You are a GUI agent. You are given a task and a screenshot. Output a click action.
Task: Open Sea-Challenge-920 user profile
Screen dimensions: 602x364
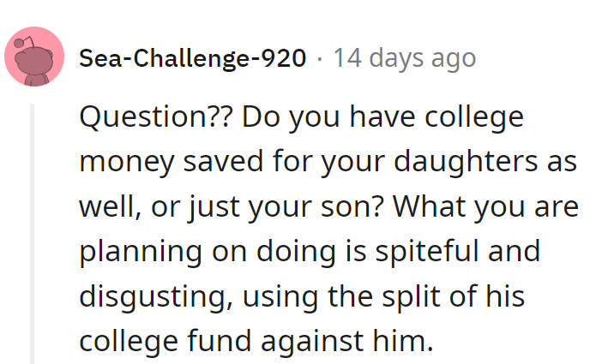192,58
